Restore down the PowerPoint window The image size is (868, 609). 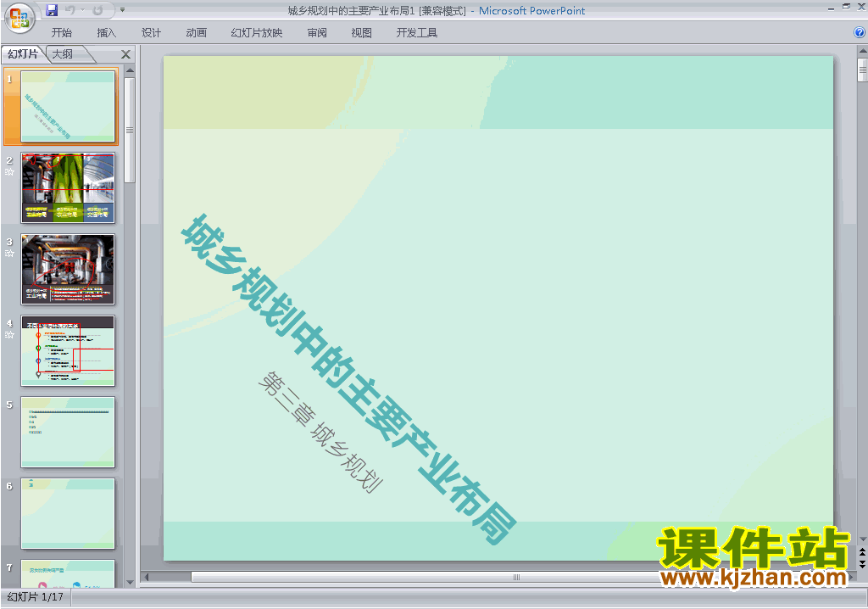[846, 7]
